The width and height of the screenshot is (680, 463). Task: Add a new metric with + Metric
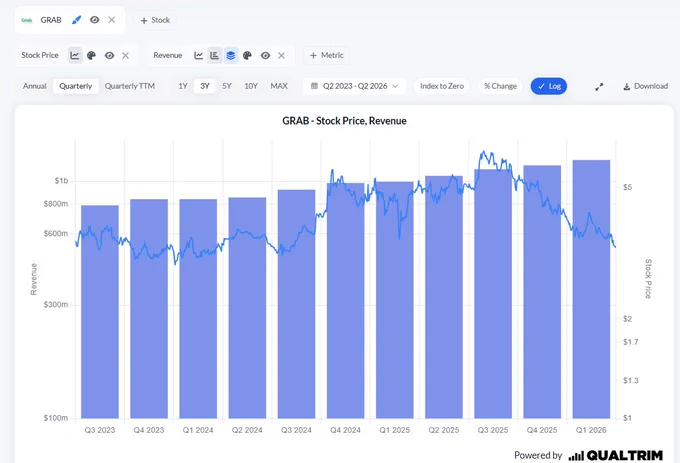(327, 55)
